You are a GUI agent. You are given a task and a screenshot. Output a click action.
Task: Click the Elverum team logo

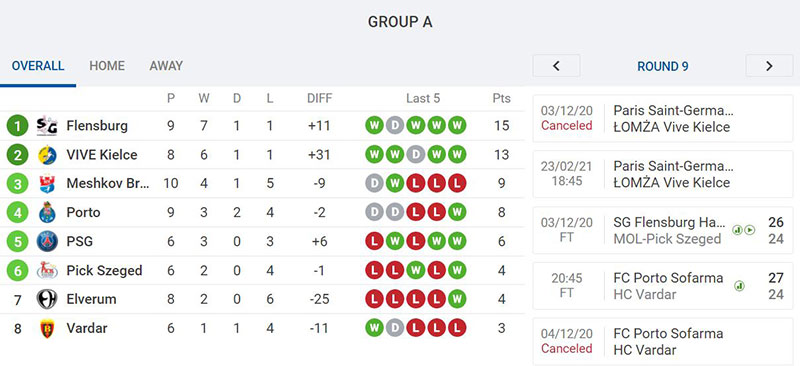tap(47, 299)
